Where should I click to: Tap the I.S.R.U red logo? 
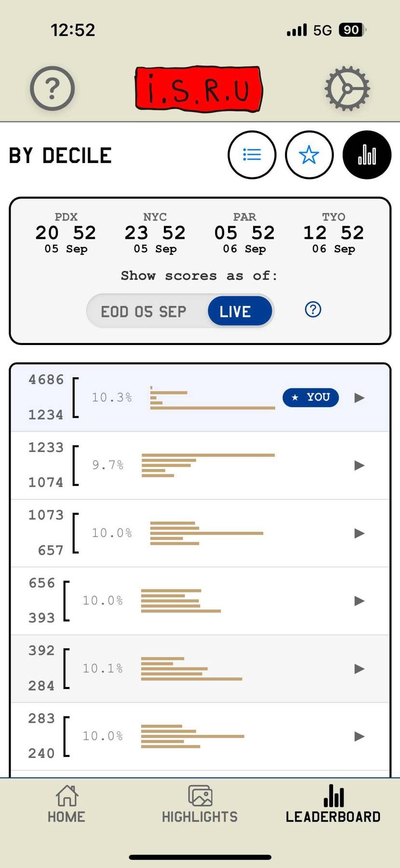[x=199, y=89]
